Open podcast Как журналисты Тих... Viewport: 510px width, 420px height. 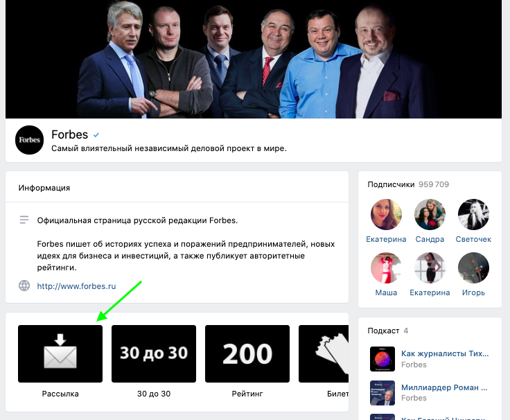445,353
